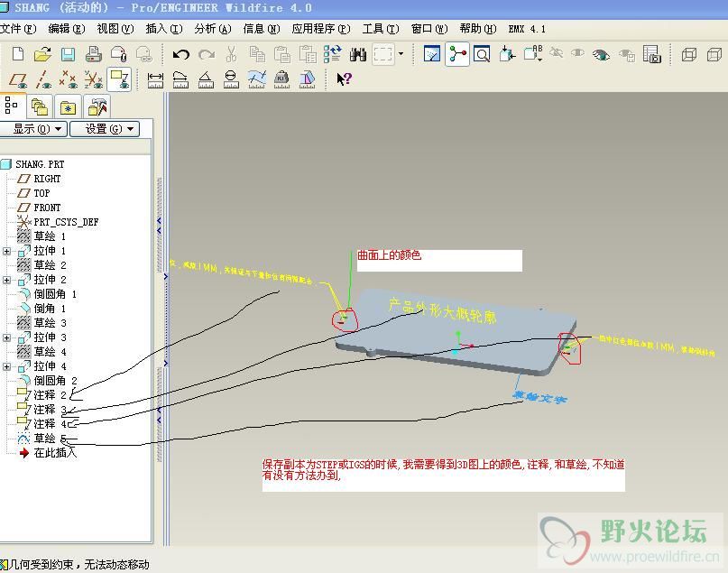The width and height of the screenshot is (728, 573).
Task: Send the model as an email attachment
Action: tap(119, 54)
